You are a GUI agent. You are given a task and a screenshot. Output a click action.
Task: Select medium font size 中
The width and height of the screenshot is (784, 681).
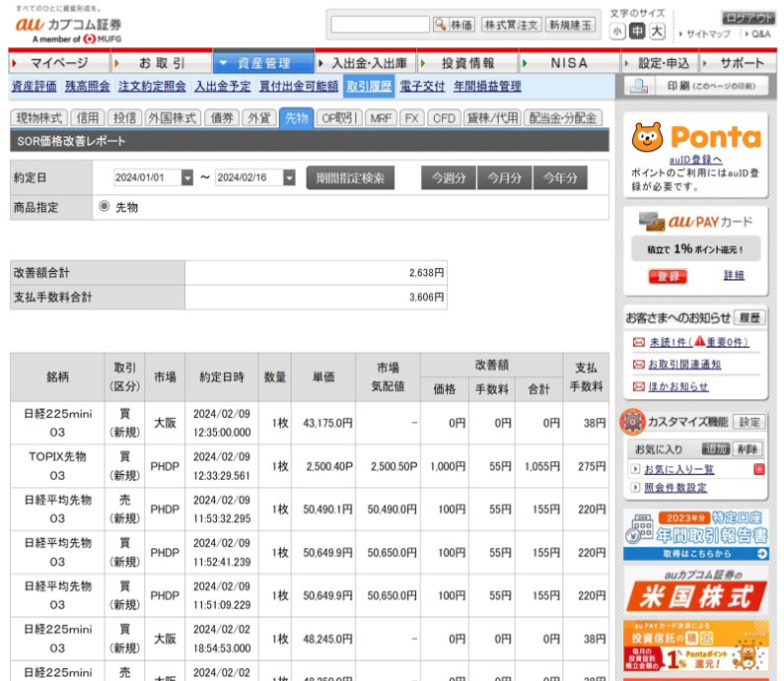pyautogui.click(x=637, y=32)
